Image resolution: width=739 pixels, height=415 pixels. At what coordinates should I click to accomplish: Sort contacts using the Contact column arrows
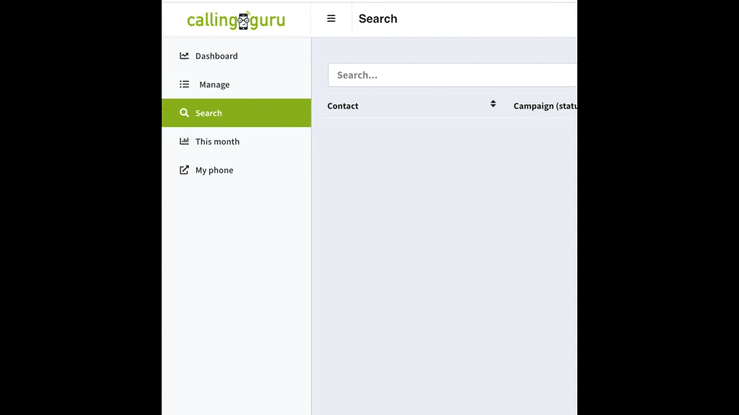[x=493, y=104]
